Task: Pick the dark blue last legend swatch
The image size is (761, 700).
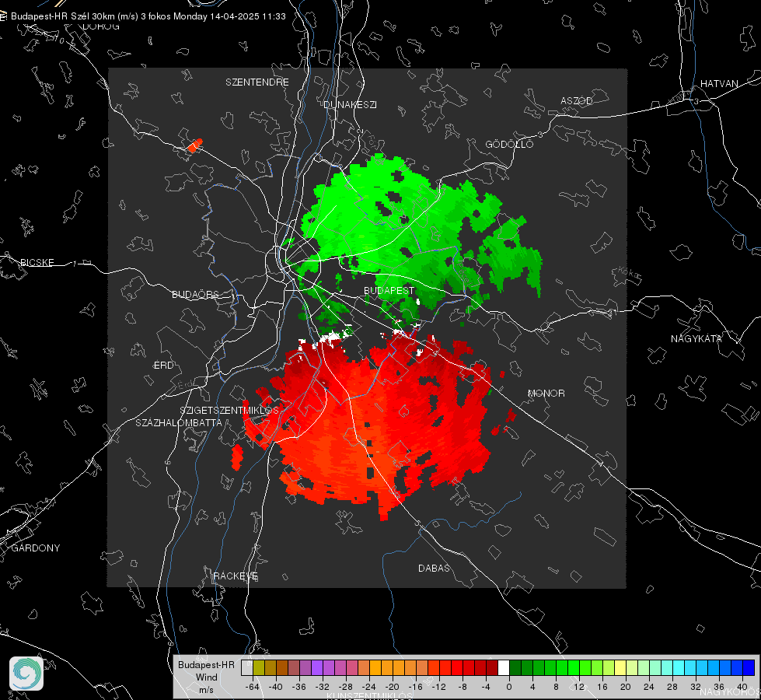Action: click(x=749, y=668)
